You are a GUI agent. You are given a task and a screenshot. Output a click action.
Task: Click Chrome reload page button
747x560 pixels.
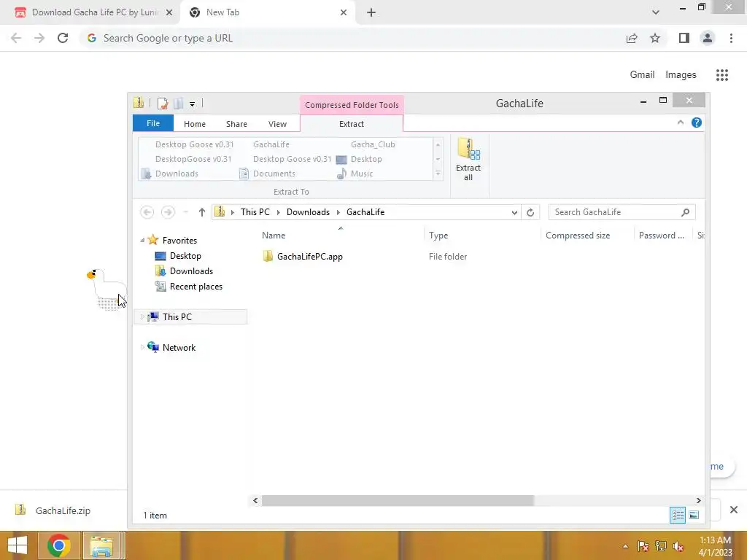tap(63, 38)
